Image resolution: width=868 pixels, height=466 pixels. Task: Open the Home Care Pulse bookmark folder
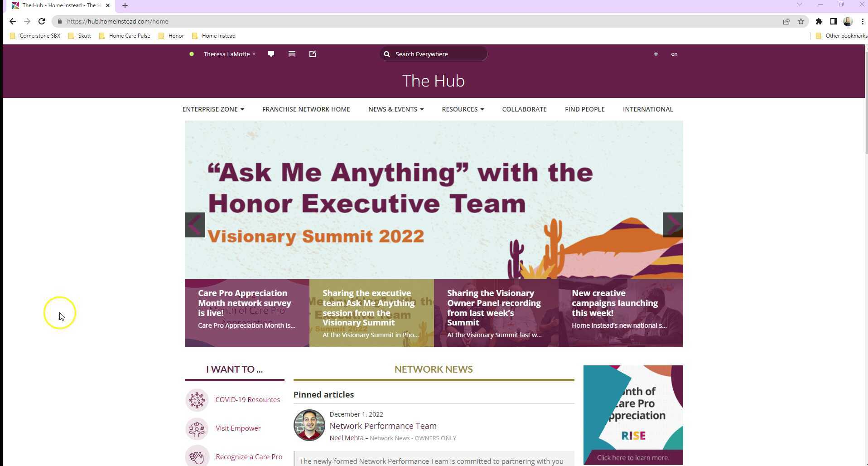click(125, 36)
